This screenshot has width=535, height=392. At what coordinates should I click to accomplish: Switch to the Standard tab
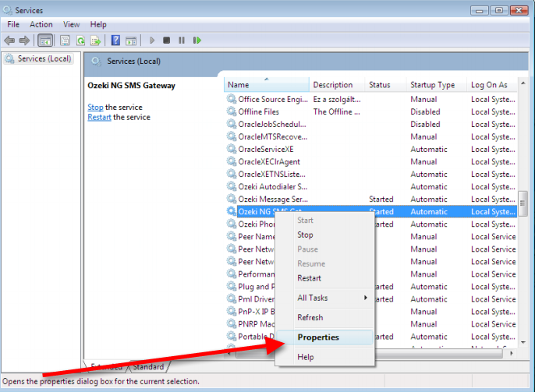point(148,367)
